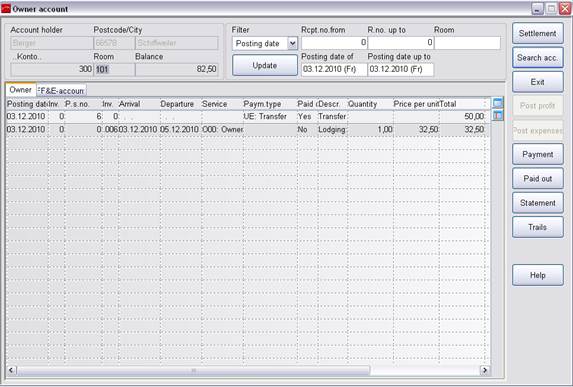This screenshot has width=573, height=387.
Task: Open the Trails button
Action: pyautogui.click(x=538, y=227)
